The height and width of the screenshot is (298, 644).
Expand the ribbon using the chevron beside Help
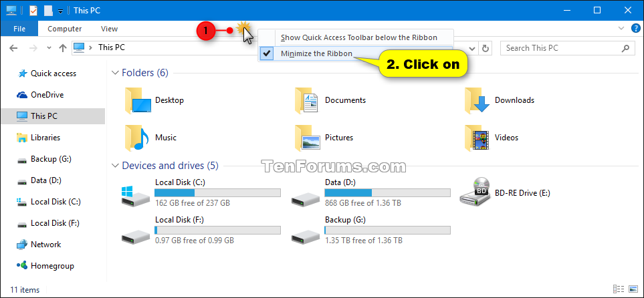tap(621, 28)
